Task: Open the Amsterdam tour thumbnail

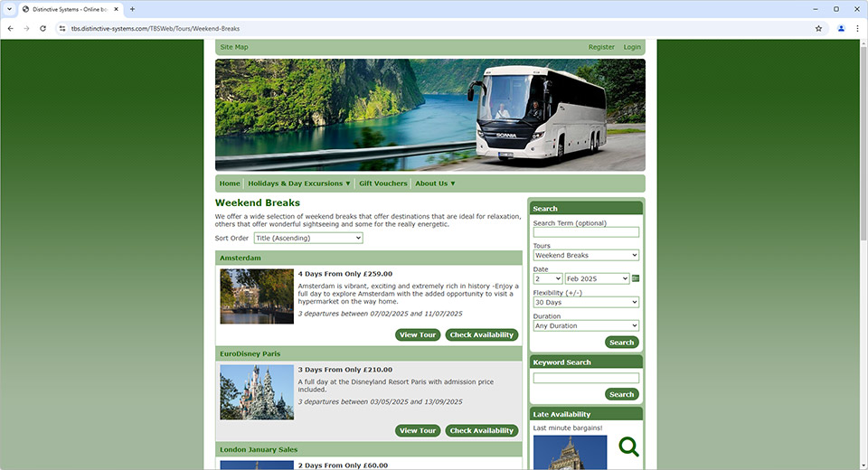Action: (x=257, y=296)
